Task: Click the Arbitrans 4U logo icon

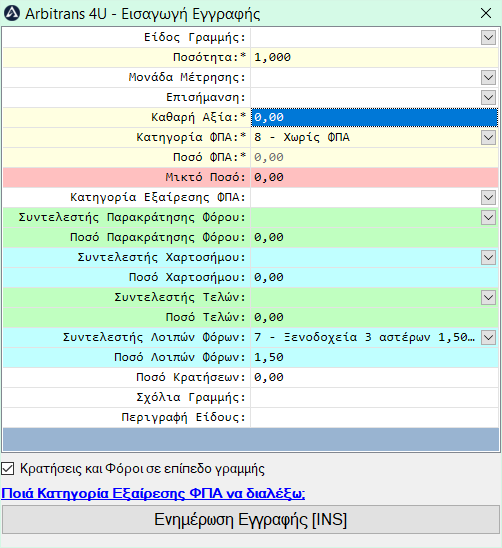Action: coord(12,14)
